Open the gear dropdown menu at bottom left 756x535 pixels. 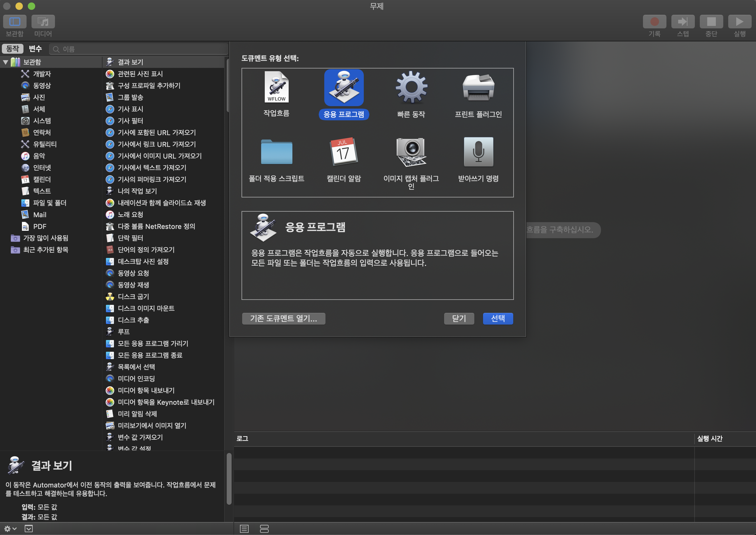coord(10,529)
